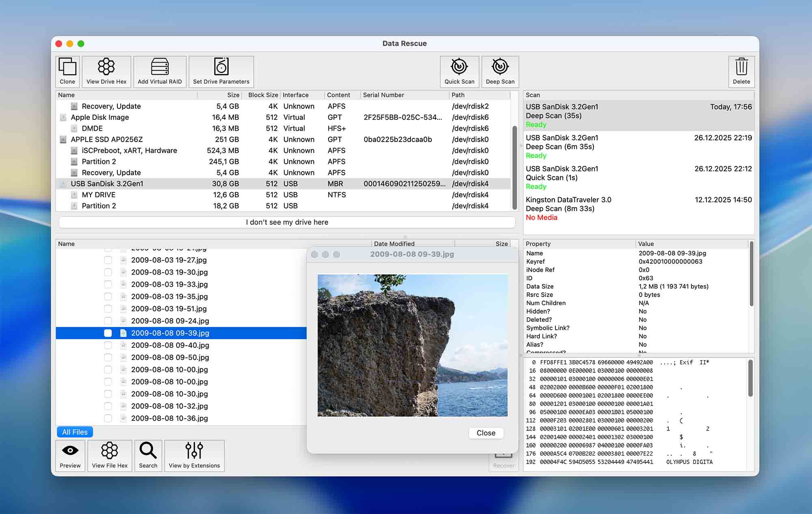Start a Quick Scan
Image resolution: width=812 pixels, height=514 pixels.
459,71
